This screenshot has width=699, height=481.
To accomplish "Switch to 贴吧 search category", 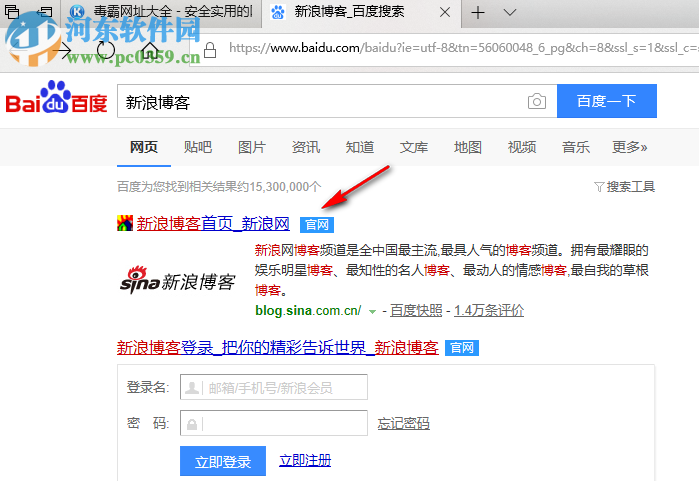I will coord(198,147).
